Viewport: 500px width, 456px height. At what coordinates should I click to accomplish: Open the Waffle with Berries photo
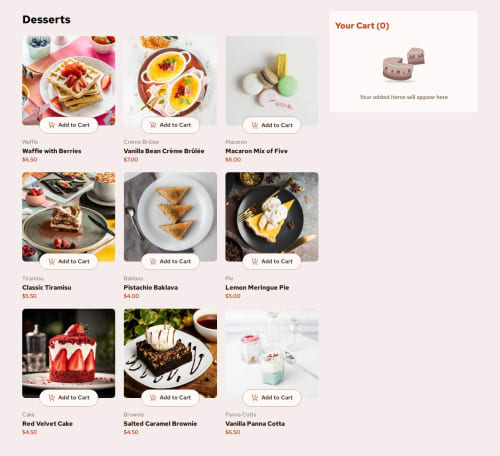69,81
